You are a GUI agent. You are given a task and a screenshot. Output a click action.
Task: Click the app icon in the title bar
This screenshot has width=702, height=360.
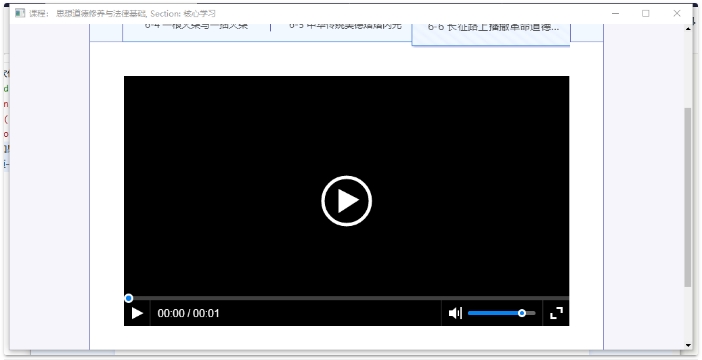tap(19, 13)
